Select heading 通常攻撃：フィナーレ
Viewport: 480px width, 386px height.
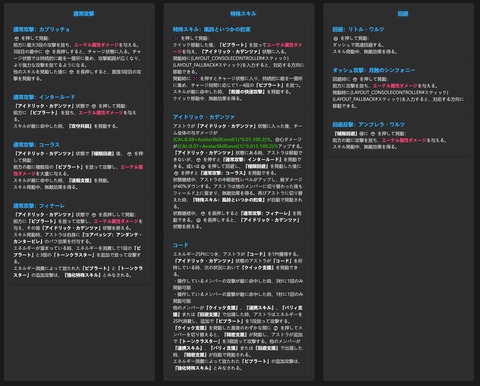[x=39, y=206]
